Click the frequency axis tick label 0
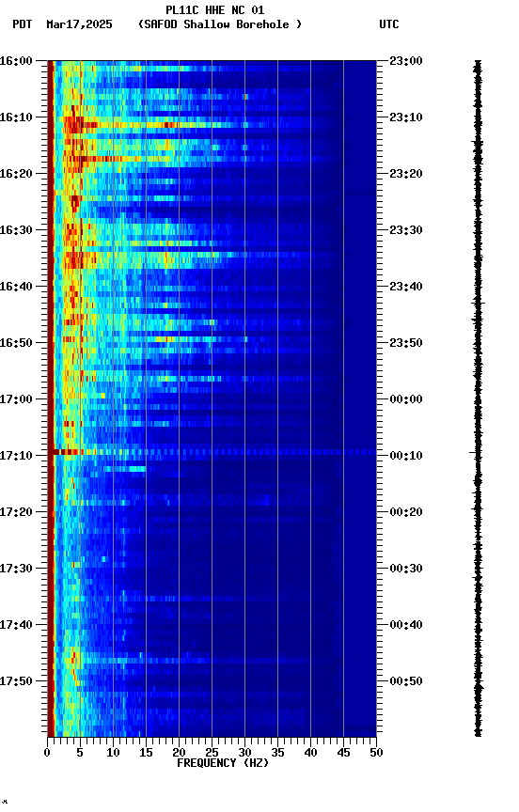Image resolution: width=519 pixels, height=812 pixels. [x=47, y=753]
